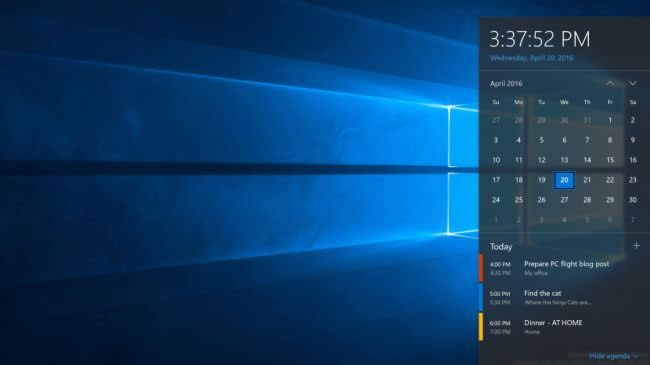Choose April 21 in calendar

click(x=587, y=180)
